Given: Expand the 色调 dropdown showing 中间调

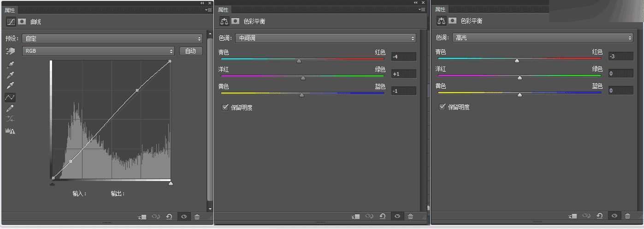Looking at the screenshot, I should click(325, 38).
